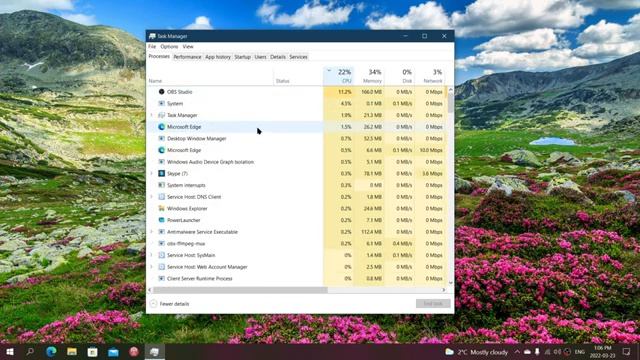The height and width of the screenshot is (360, 640).
Task: Switch to the Startup tab
Action: point(242,57)
